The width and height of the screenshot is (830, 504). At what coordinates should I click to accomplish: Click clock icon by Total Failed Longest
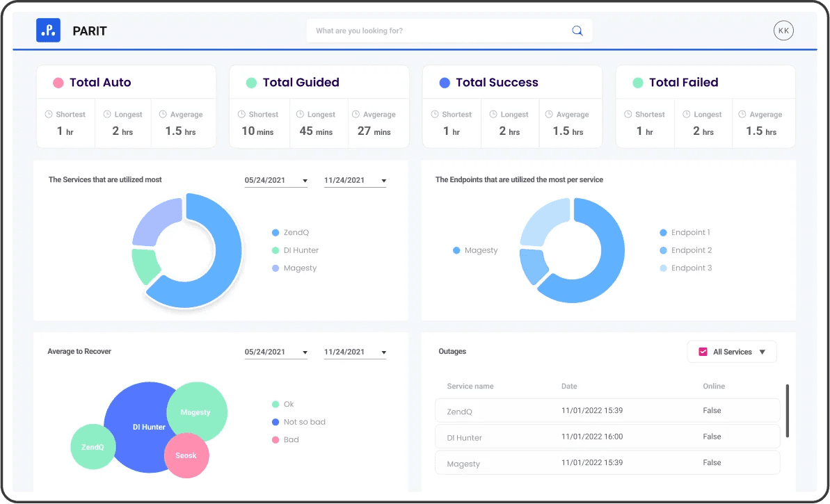click(x=686, y=114)
